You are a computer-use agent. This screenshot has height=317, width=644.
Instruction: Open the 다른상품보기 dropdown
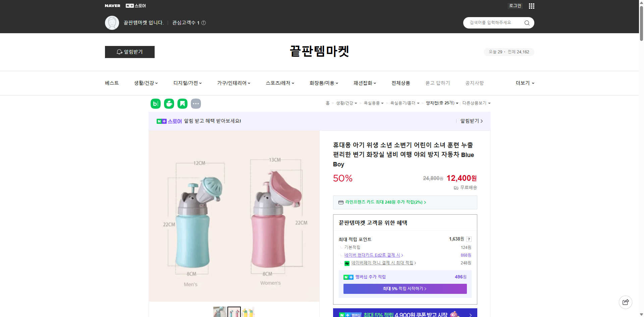[x=476, y=103]
